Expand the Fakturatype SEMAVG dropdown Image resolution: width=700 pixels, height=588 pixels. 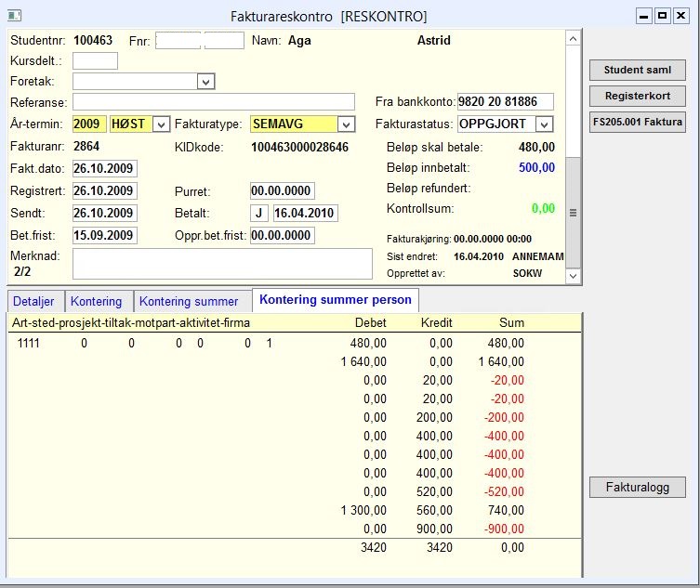(x=346, y=124)
